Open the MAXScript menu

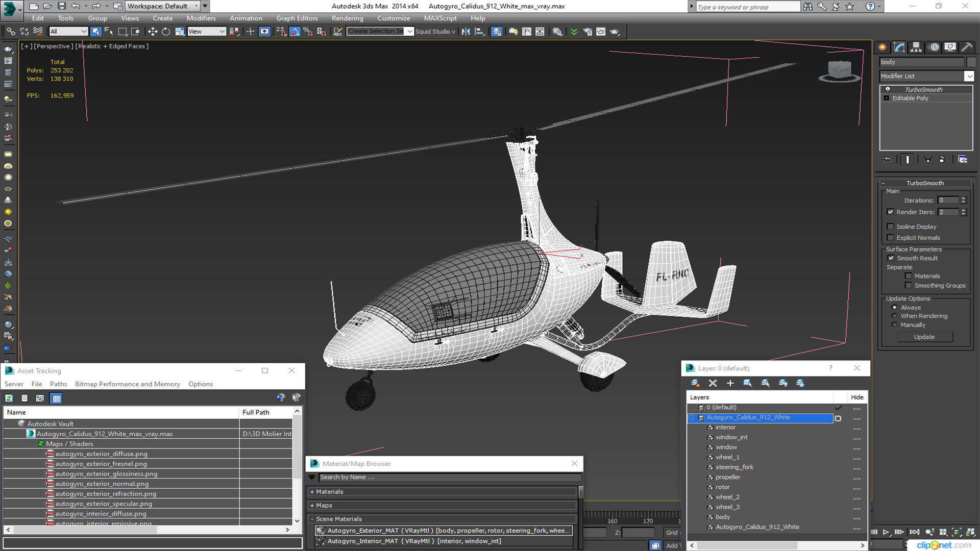pos(440,18)
